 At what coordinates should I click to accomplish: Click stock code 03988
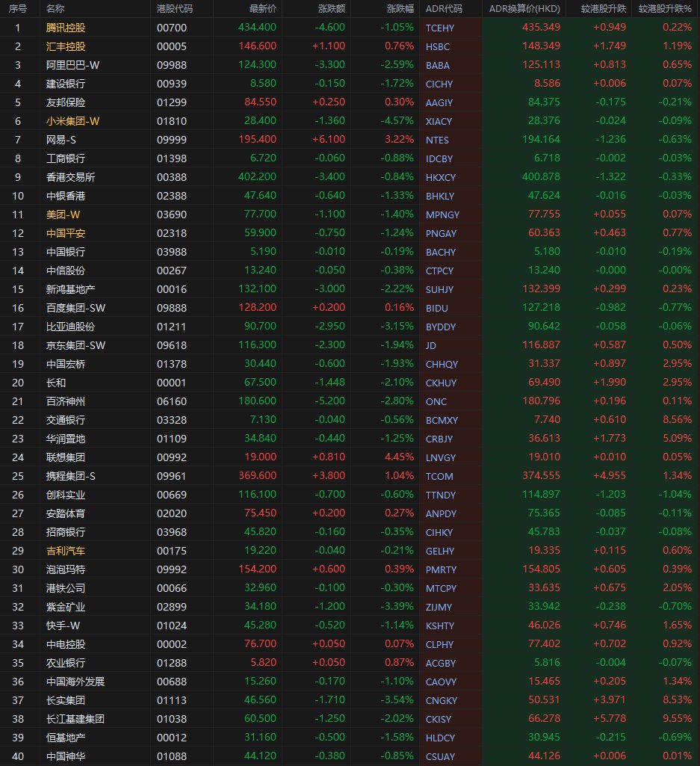click(172, 252)
